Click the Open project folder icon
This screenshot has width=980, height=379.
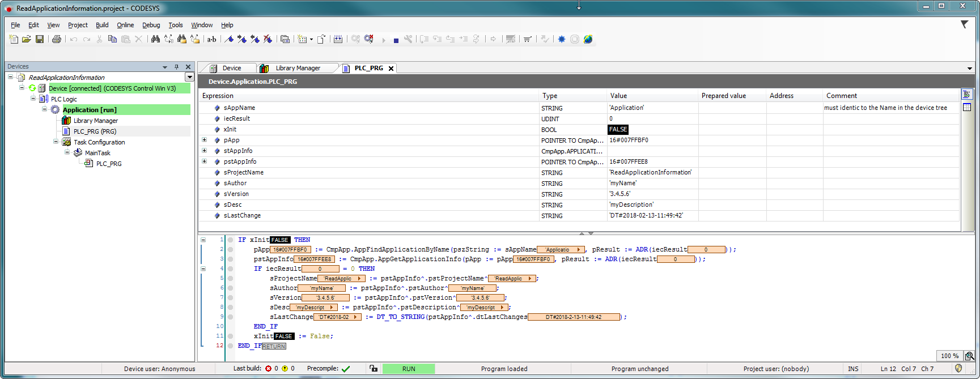click(x=27, y=39)
